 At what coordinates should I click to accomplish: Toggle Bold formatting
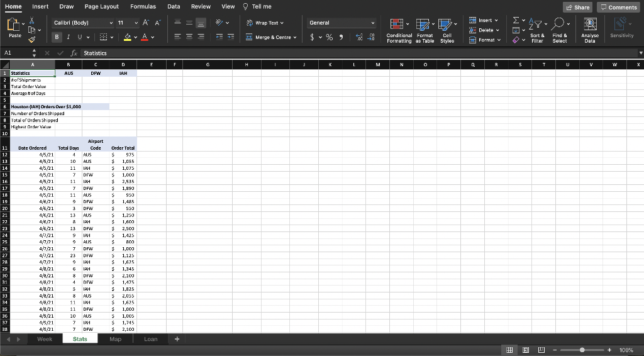pyautogui.click(x=57, y=37)
